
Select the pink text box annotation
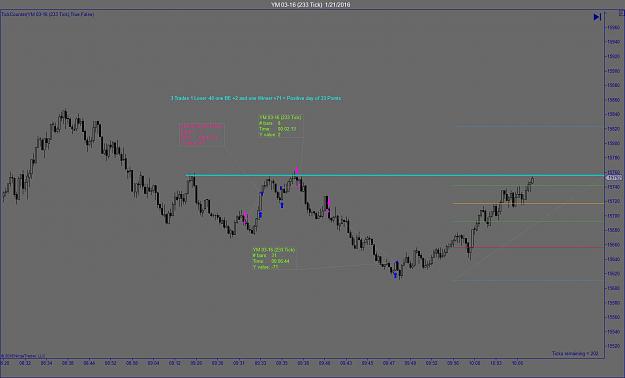pos(202,134)
